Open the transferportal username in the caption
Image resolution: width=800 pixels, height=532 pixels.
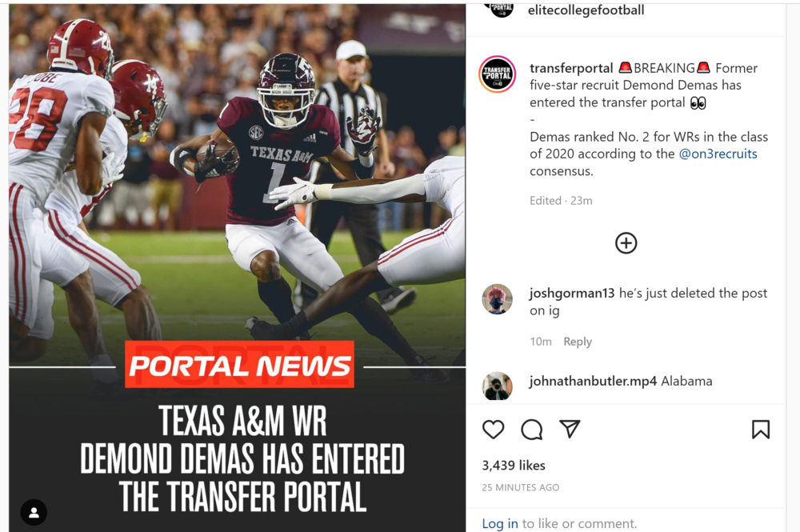571,68
